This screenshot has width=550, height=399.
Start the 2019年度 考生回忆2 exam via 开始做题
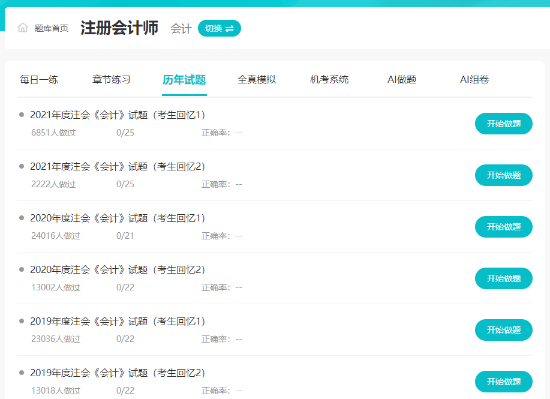point(504,381)
